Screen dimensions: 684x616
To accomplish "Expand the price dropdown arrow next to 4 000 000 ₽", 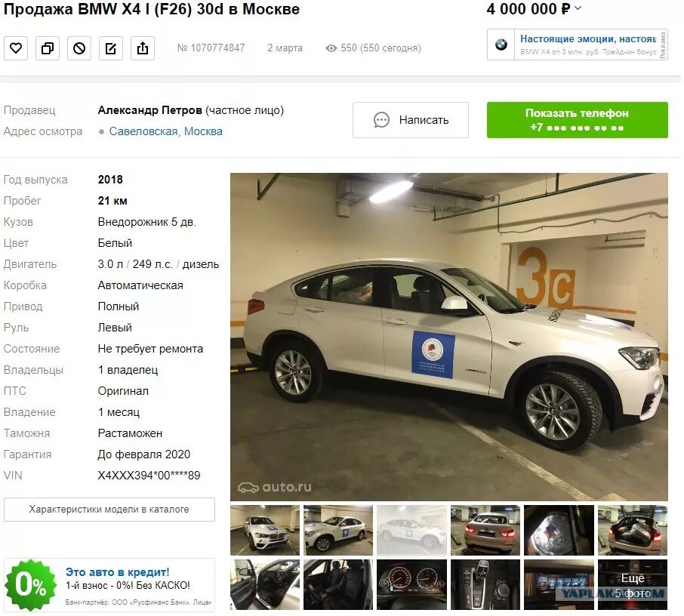I will pos(578,8).
